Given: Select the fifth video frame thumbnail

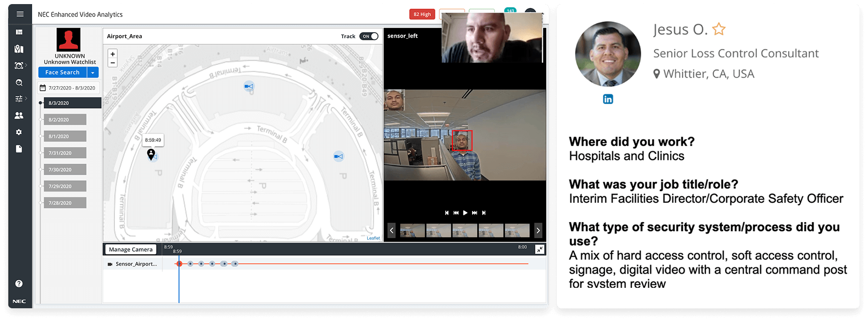Looking at the screenshot, I should pos(517,230).
